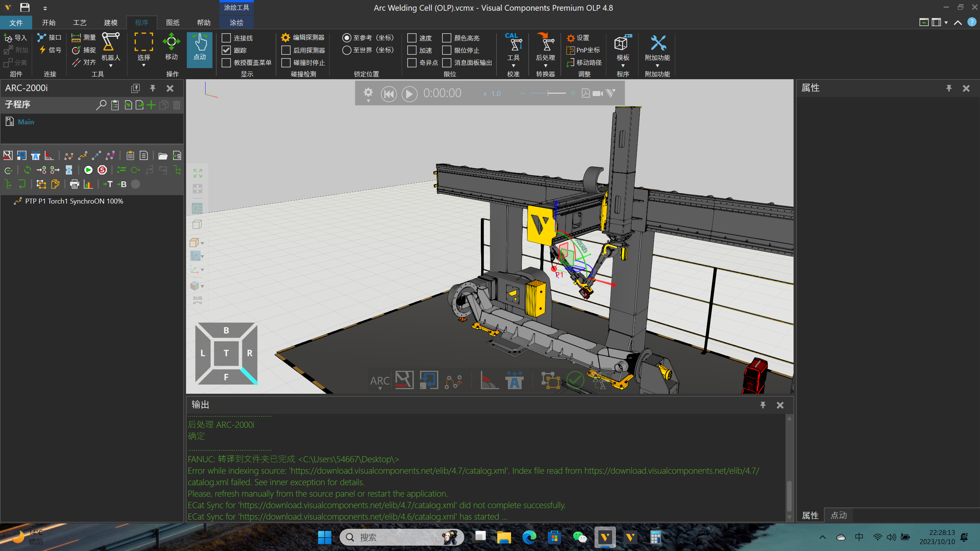980x551 pixels.
Task: Expand the 选择 tool dropdown
Action: [x=144, y=65]
